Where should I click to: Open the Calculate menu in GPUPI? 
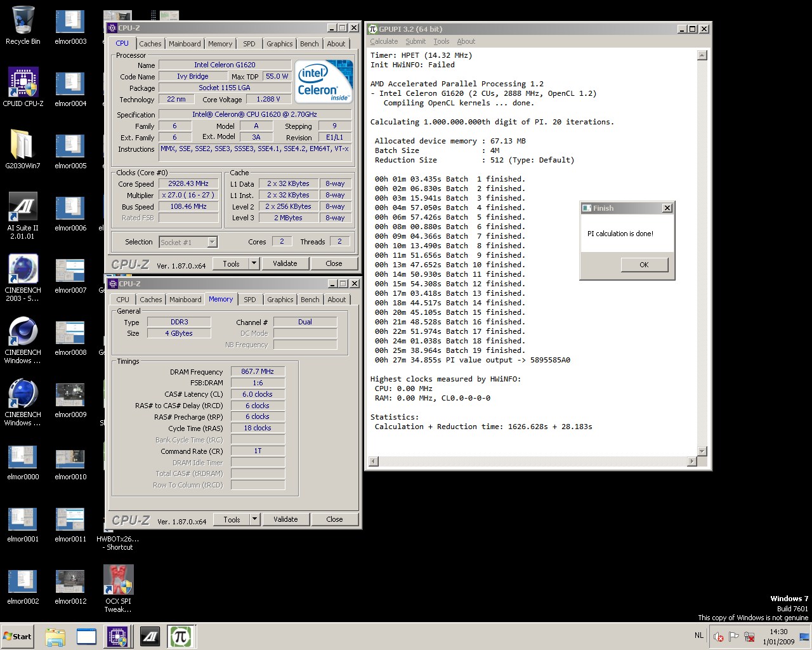384,41
